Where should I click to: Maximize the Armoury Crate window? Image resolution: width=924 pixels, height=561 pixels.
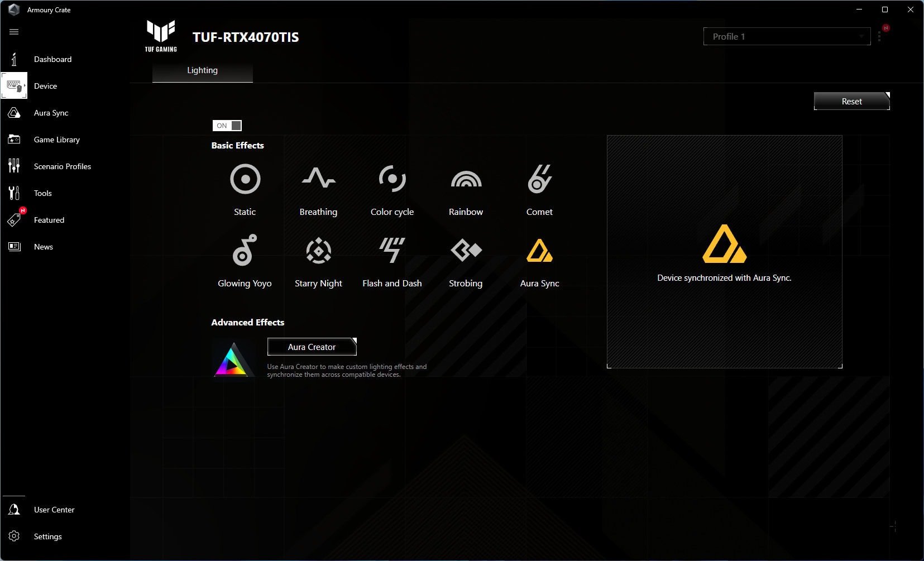tap(885, 9)
